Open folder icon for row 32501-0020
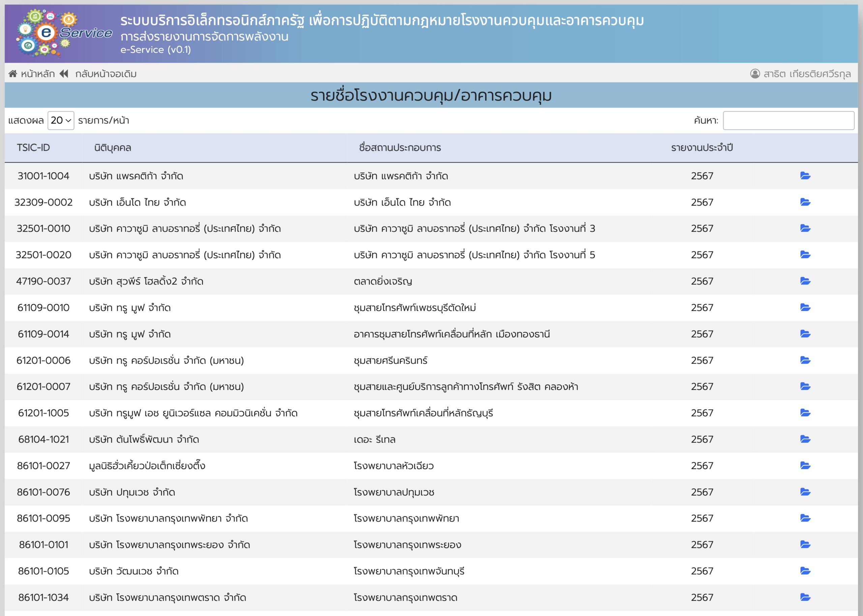The width and height of the screenshot is (863, 616). click(x=805, y=255)
